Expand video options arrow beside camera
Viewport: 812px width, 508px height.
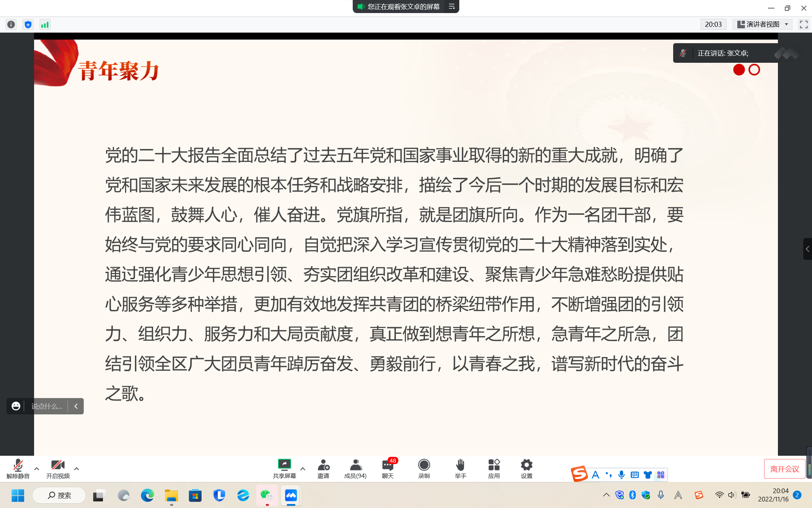76,468
